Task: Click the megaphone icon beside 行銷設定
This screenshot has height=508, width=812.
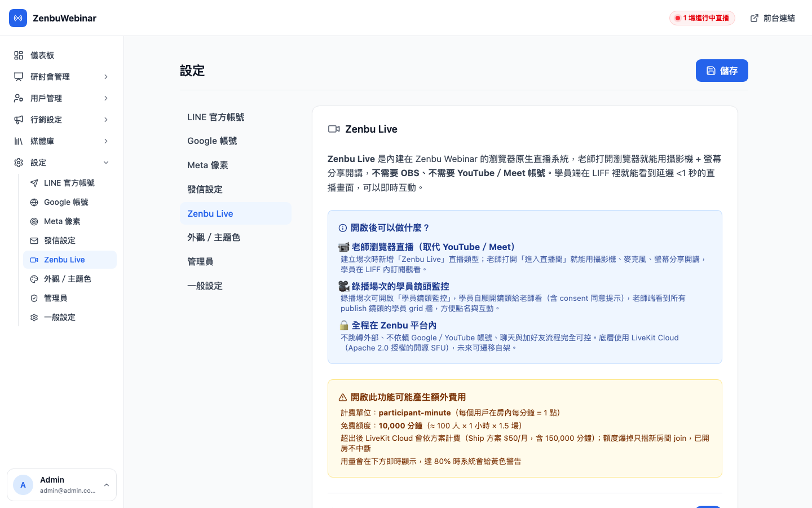Action: (x=19, y=120)
